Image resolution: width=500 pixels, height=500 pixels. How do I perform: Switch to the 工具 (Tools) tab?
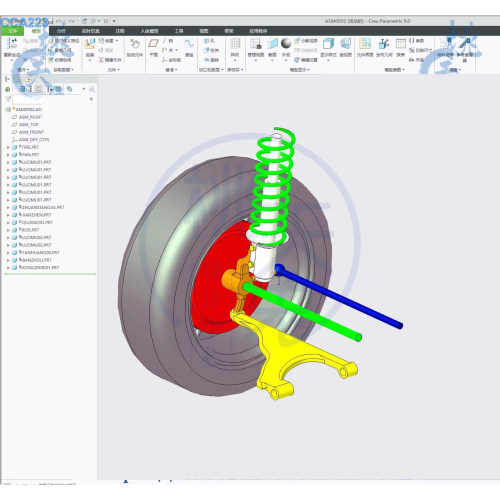click(x=179, y=31)
